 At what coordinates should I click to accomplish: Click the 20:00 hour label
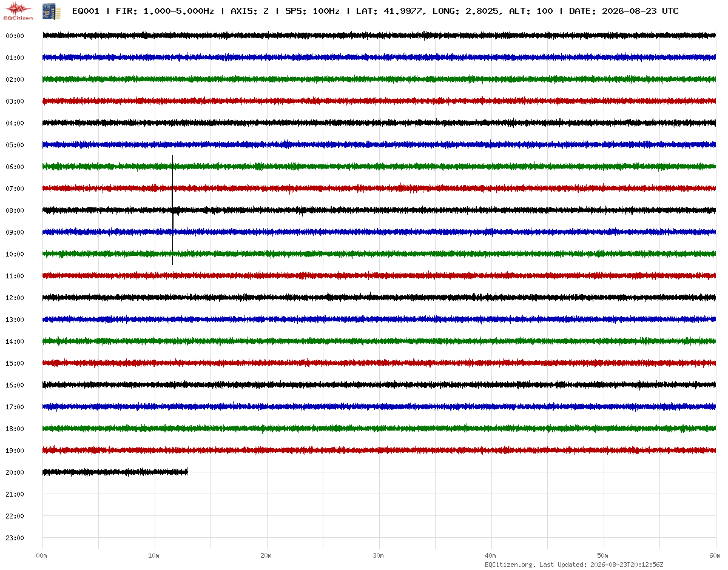click(15, 472)
